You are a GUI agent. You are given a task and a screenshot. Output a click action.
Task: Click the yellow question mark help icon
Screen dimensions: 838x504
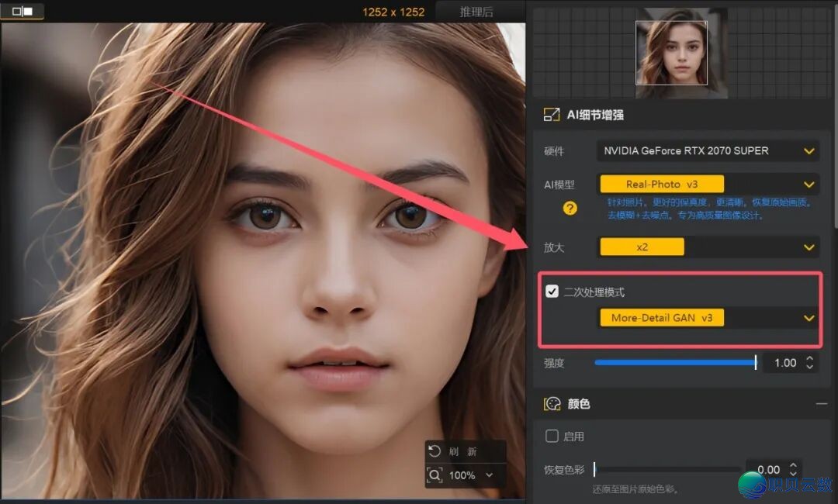tap(570, 208)
